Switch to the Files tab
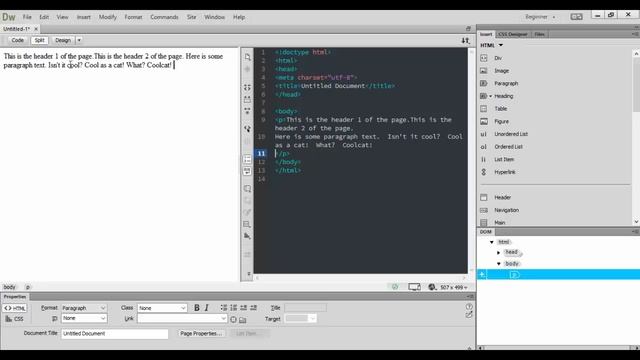640x360 pixels. [539, 34]
